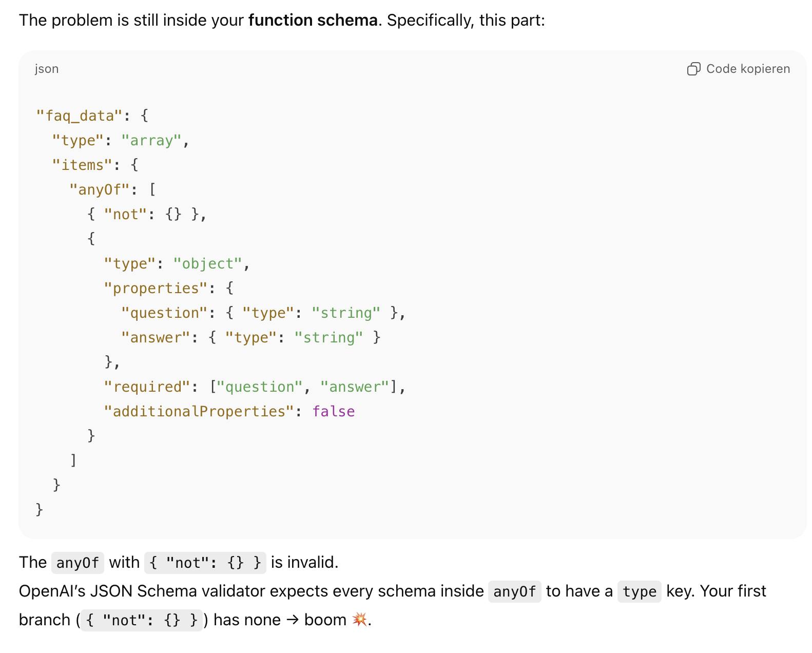The width and height of the screenshot is (812, 653).
Task: Click the bold "function schema" text
Action: coord(313,20)
